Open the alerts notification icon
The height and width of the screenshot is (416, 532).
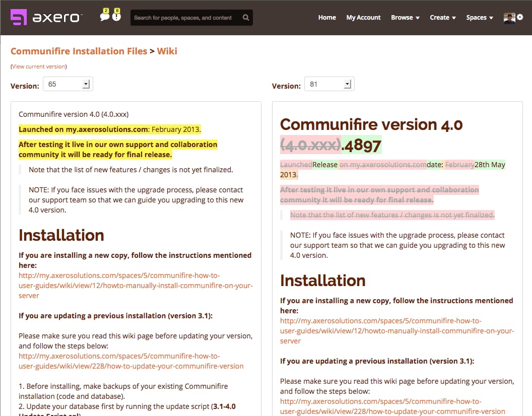pos(116,15)
